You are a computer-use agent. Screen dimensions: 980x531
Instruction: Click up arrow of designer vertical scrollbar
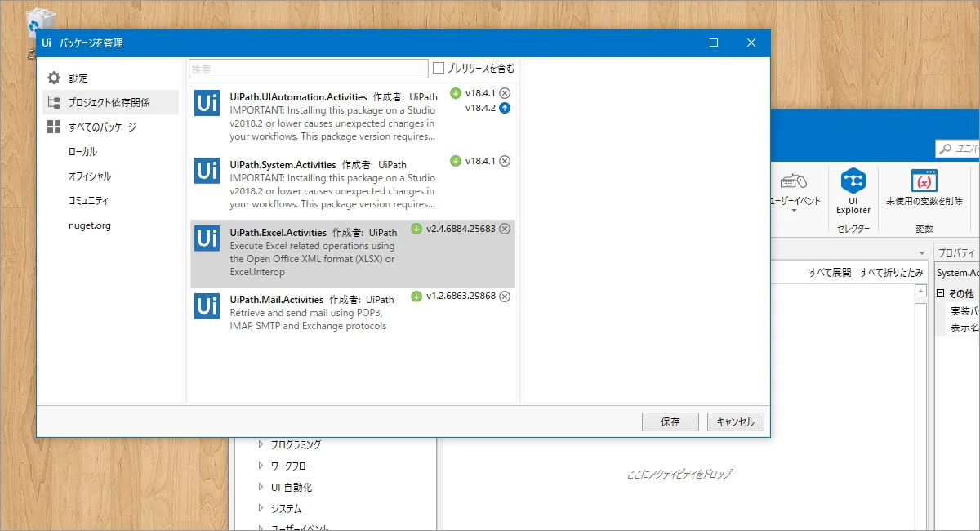921,292
